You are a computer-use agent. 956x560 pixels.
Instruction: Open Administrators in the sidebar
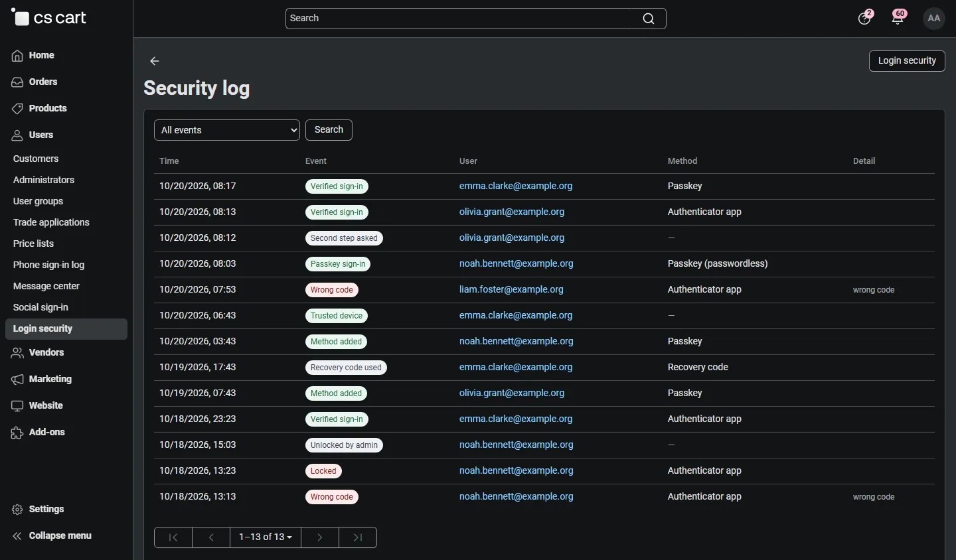pyautogui.click(x=44, y=180)
